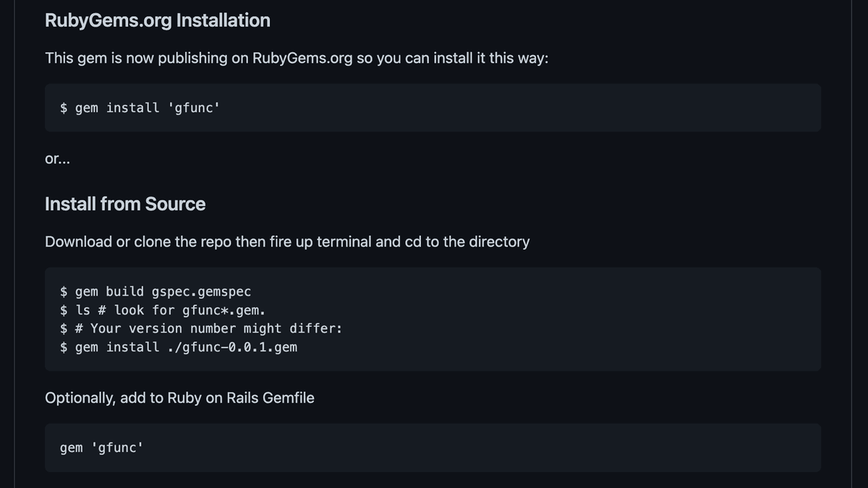868x488 pixels.
Task: Click the 'Download or clone the repo' sentence
Action: 287,241
